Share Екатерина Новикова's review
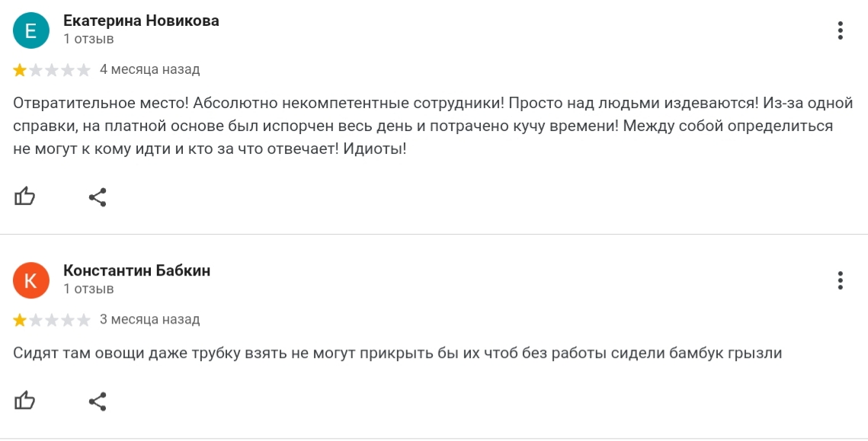Screen dimensions: 868x441 (98, 197)
